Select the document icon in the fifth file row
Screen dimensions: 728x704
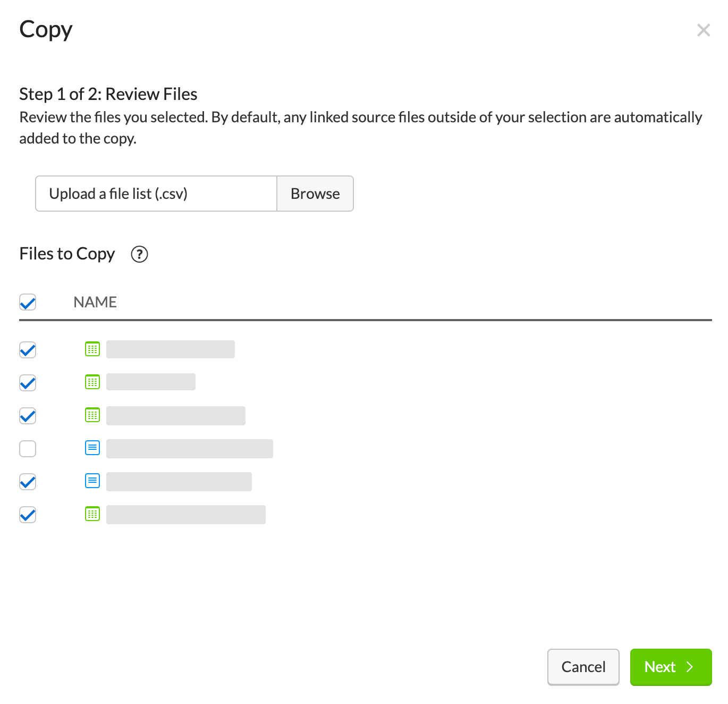92,481
